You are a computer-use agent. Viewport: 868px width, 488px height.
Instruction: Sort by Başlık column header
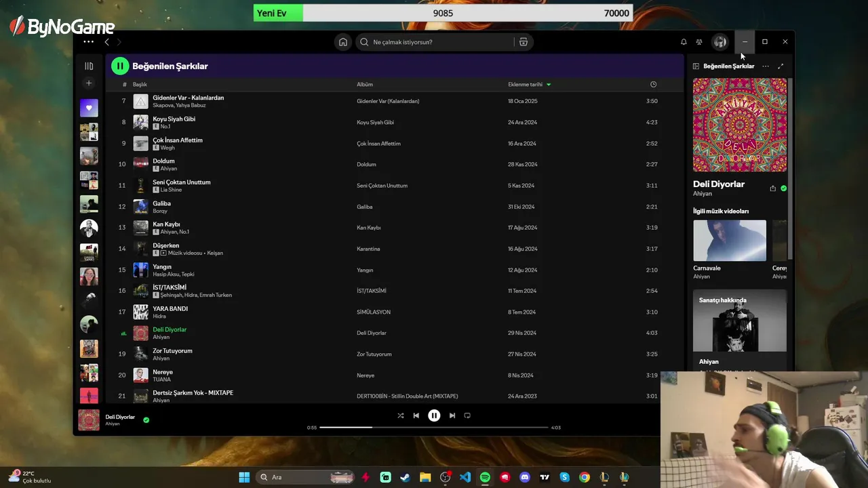(140, 85)
